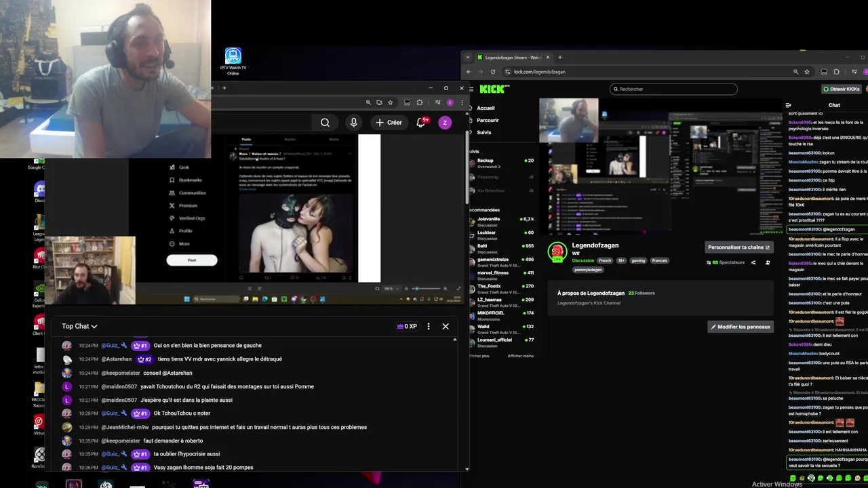Focus the Kick Rechercher search box
Screen dimensions: 868x488
click(x=673, y=89)
